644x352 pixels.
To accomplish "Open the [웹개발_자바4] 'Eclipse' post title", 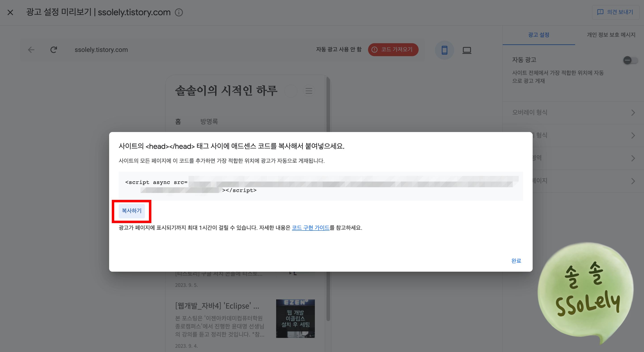I will pyautogui.click(x=217, y=306).
